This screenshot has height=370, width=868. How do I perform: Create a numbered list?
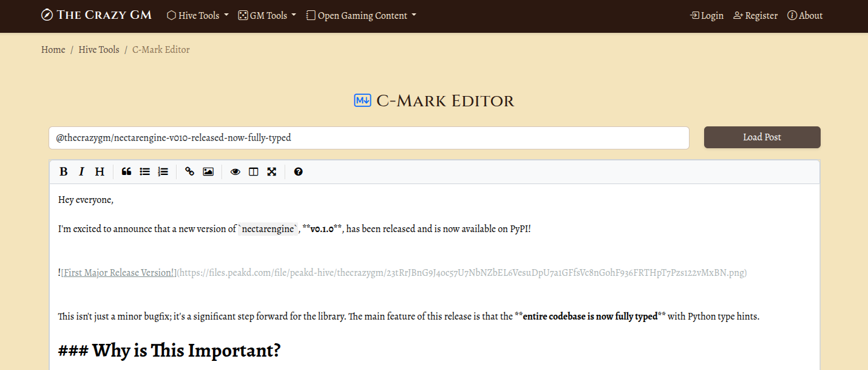coord(163,172)
